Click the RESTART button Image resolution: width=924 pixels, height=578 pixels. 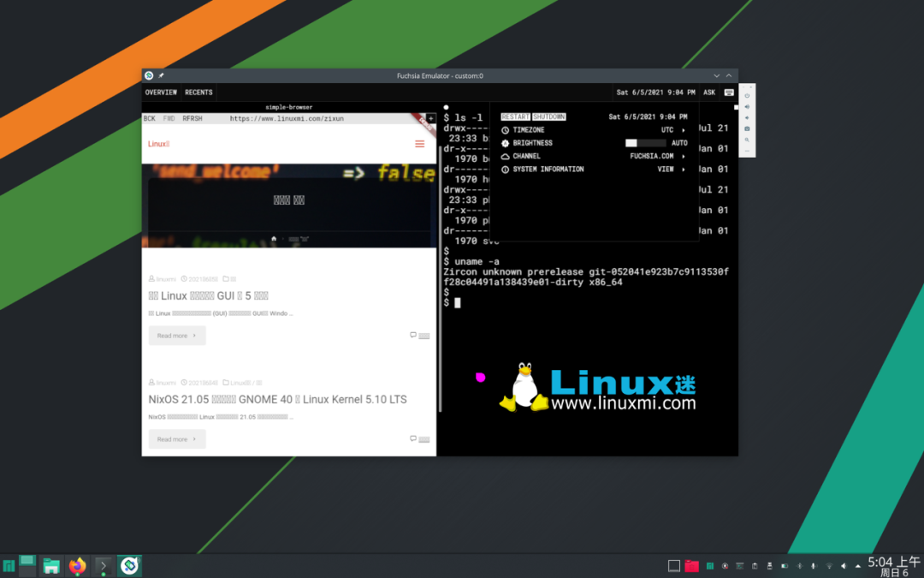coord(515,116)
